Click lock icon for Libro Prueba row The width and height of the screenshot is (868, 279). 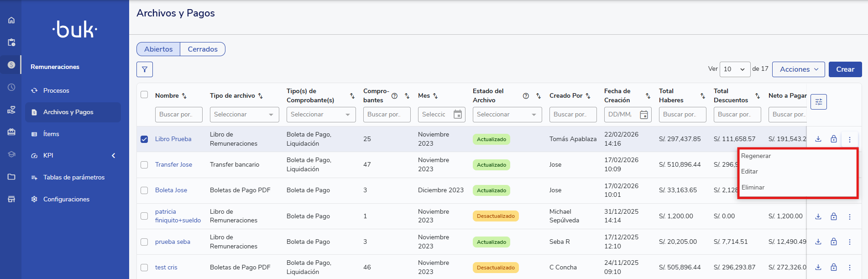834,139
